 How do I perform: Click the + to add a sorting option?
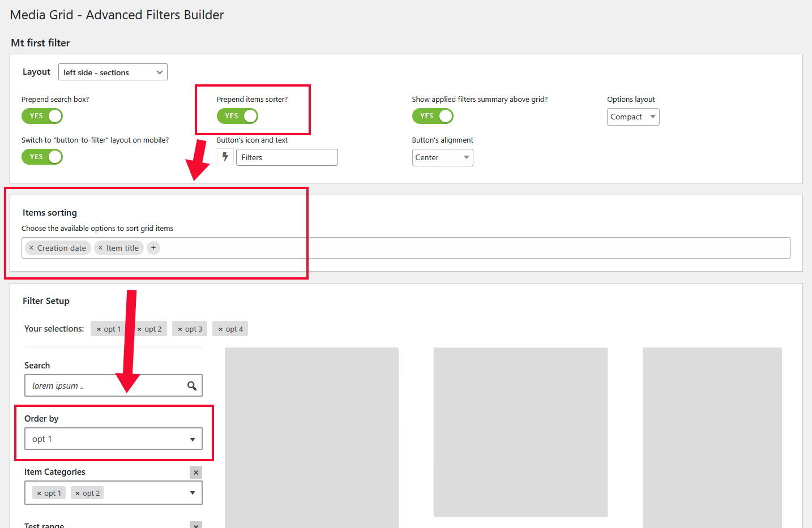click(153, 247)
